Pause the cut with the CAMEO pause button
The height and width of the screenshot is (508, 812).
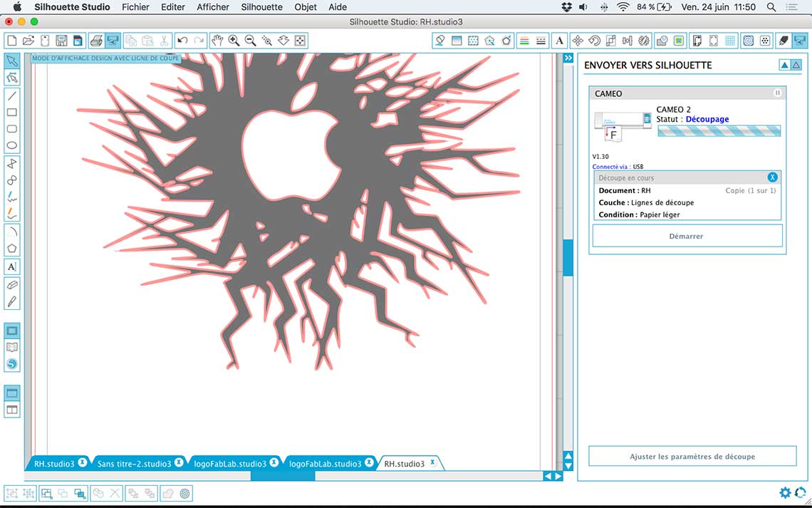(x=777, y=93)
